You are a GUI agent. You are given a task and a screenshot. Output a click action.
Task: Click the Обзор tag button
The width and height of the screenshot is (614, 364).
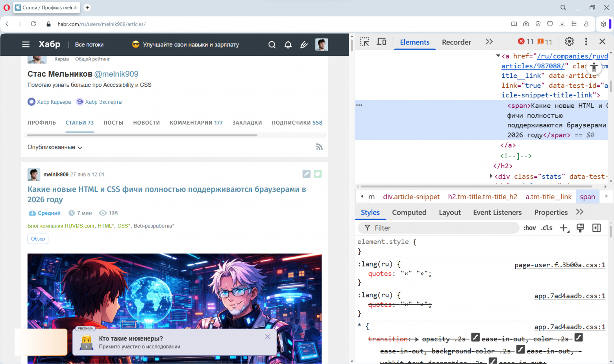pyautogui.click(x=38, y=239)
